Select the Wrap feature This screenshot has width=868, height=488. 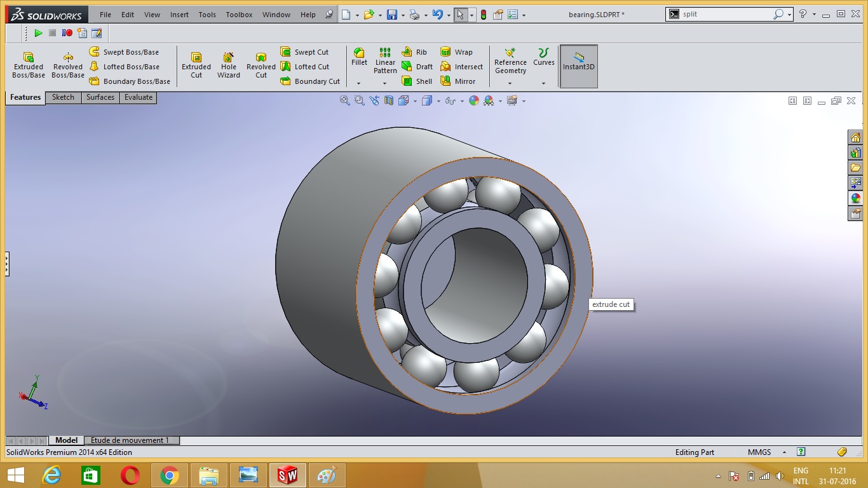click(457, 52)
